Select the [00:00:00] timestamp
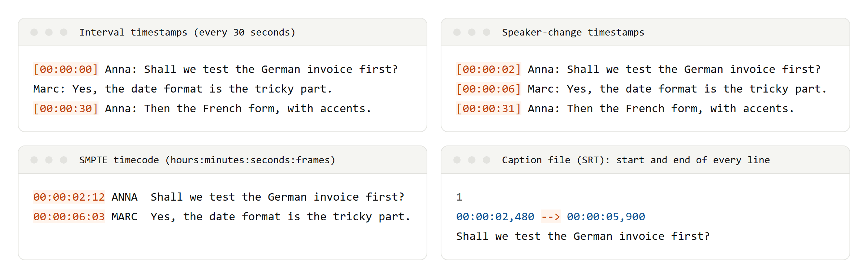The image size is (868, 278). point(66,70)
